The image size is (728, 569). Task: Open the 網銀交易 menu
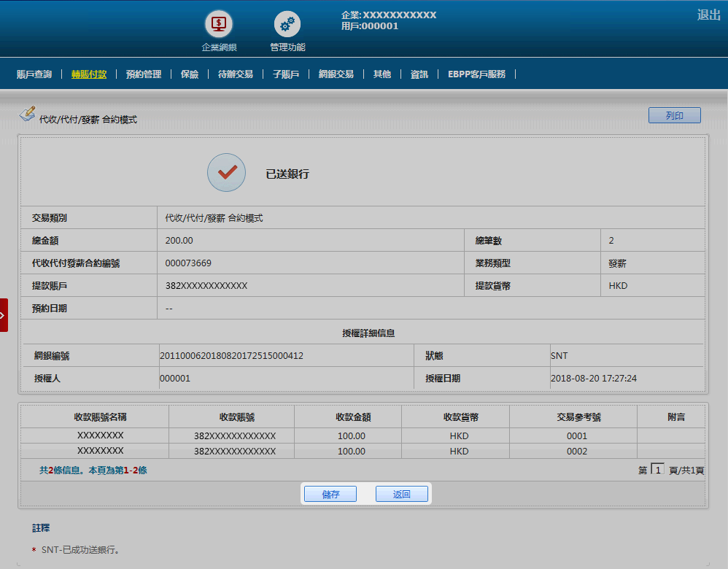tap(336, 74)
